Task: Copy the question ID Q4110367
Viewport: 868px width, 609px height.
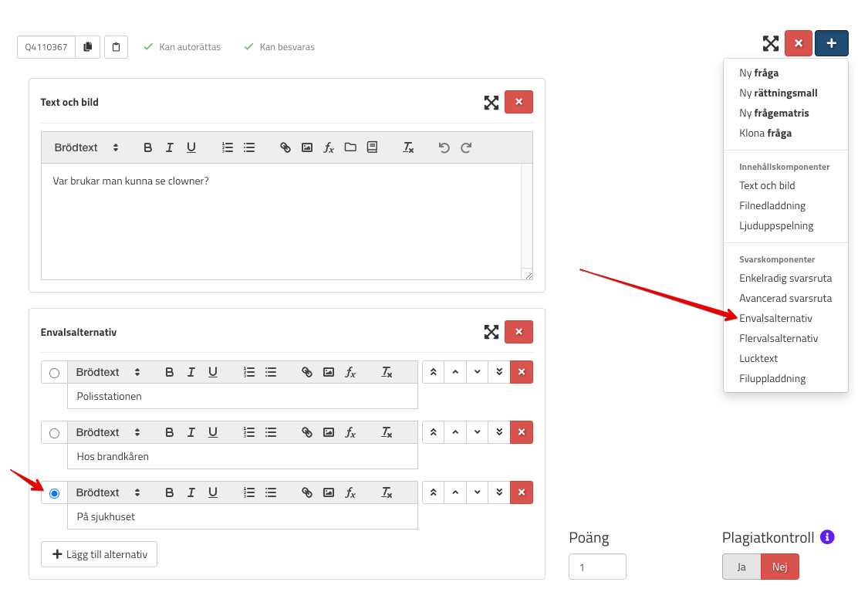Action: pyautogui.click(x=87, y=47)
